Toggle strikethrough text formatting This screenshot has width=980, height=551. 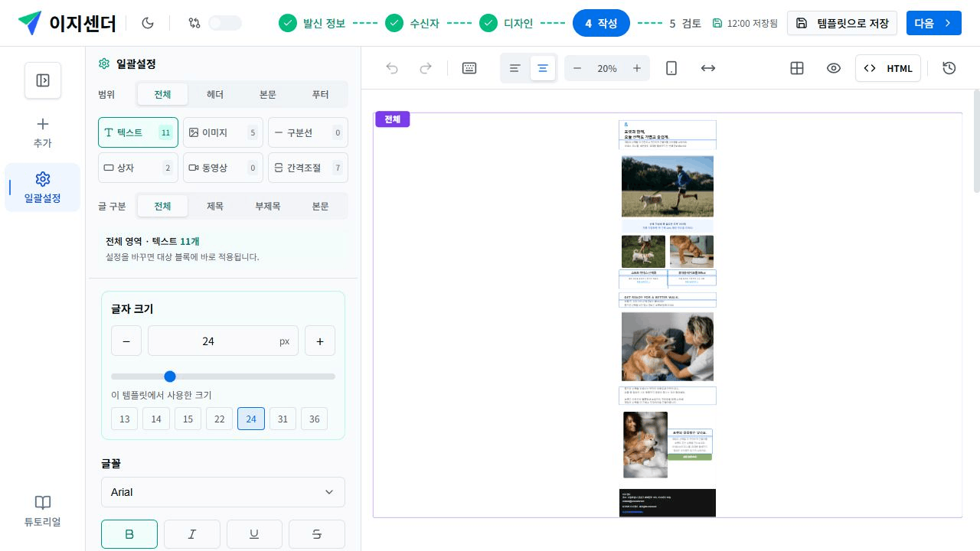(x=317, y=534)
